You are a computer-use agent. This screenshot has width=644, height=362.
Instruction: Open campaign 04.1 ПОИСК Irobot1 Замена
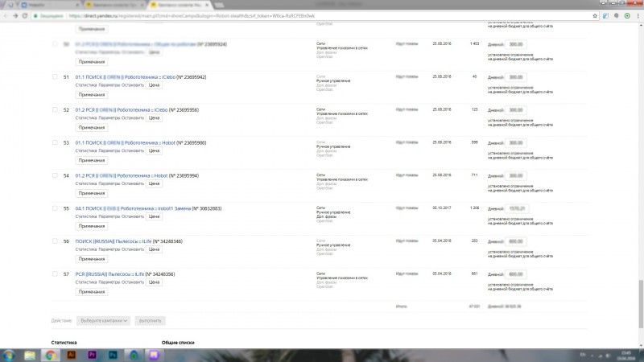tap(133, 208)
